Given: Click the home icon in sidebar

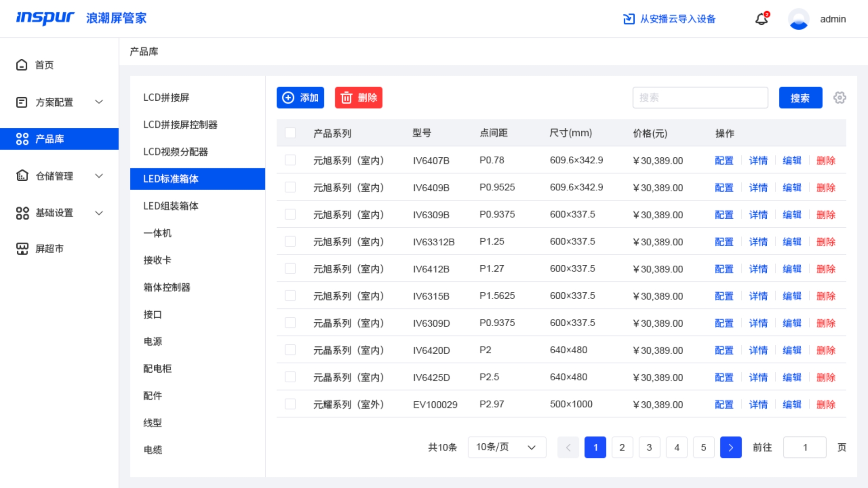Looking at the screenshot, I should [x=22, y=65].
